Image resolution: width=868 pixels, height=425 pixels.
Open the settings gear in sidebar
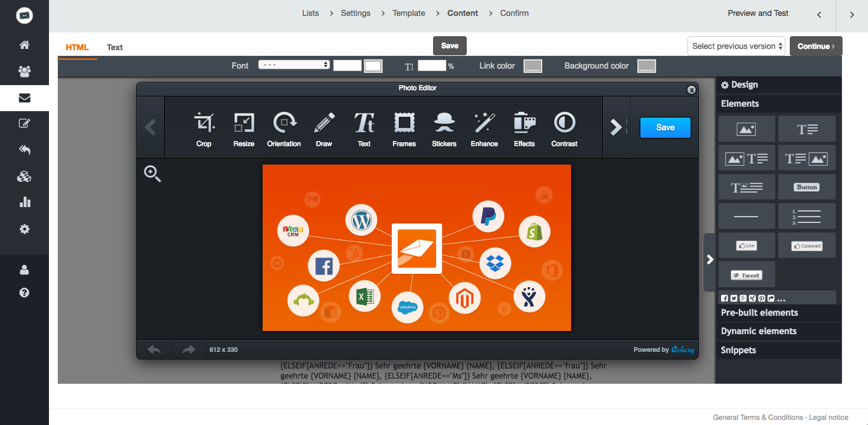(24, 229)
